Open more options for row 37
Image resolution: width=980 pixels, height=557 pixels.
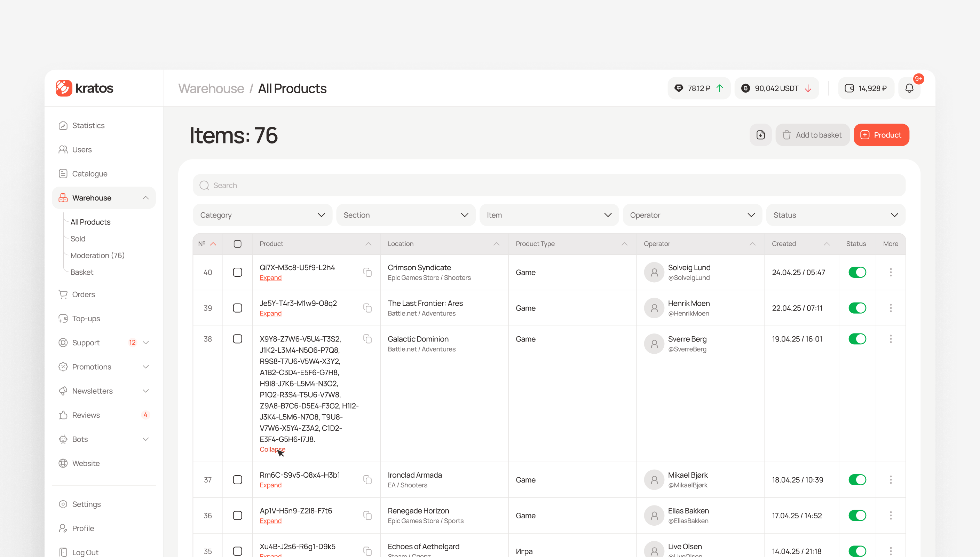click(x=891, y=480)
